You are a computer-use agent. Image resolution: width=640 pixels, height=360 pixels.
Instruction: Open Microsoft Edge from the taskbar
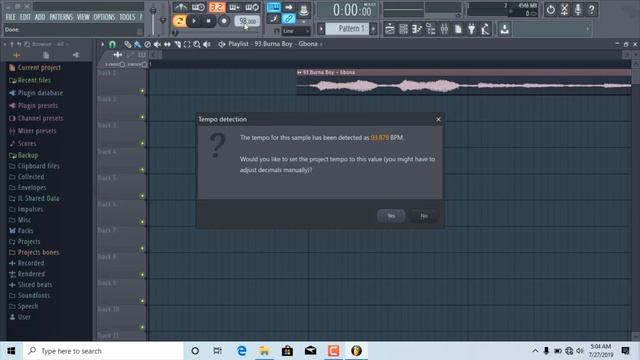[x=242, y=351]
